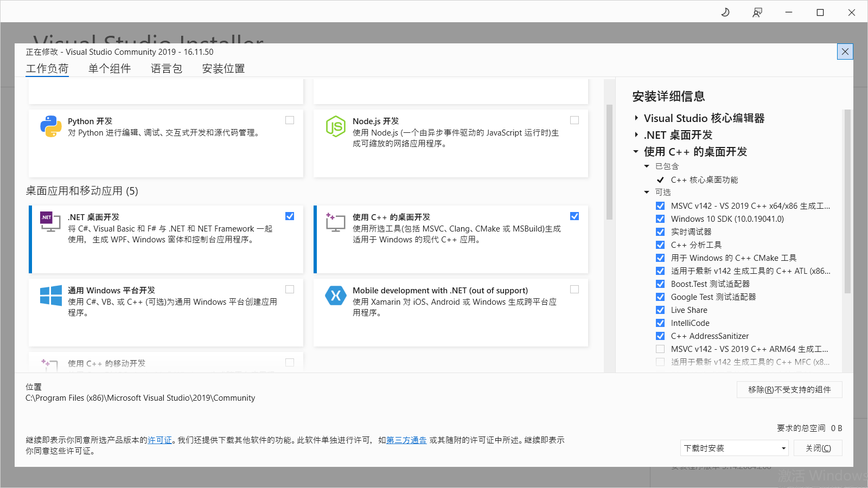Open the 下载时安装 dropdown
Image resolution: width=868 pixels, height=488 pixels.
coord(734,448)
